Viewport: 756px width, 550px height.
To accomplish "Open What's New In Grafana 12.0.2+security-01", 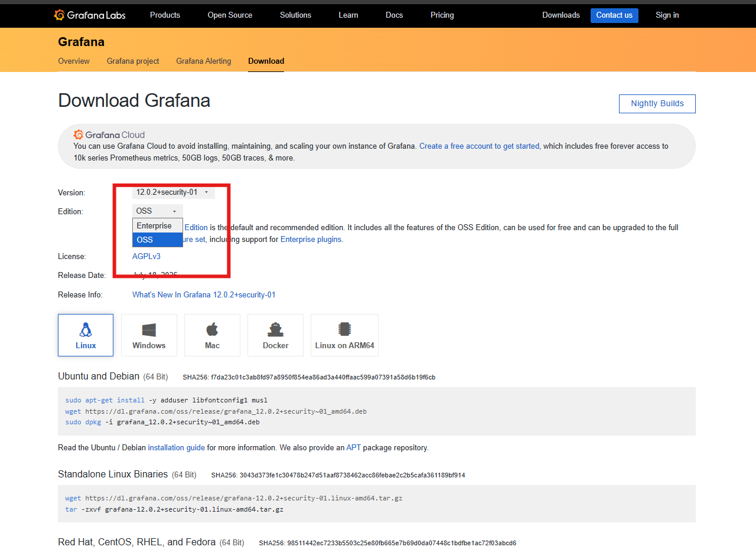I will 204,294.
